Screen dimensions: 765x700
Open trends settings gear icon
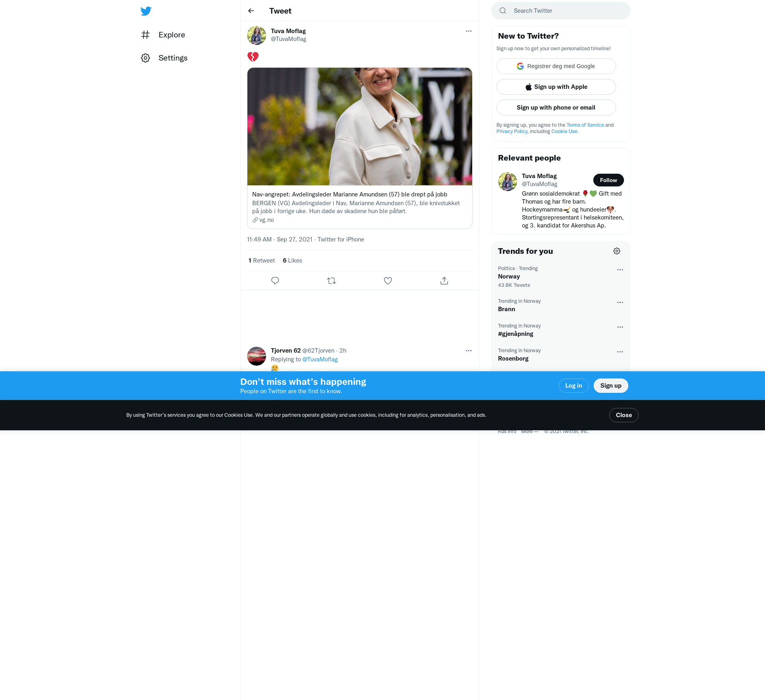(617, 251)
